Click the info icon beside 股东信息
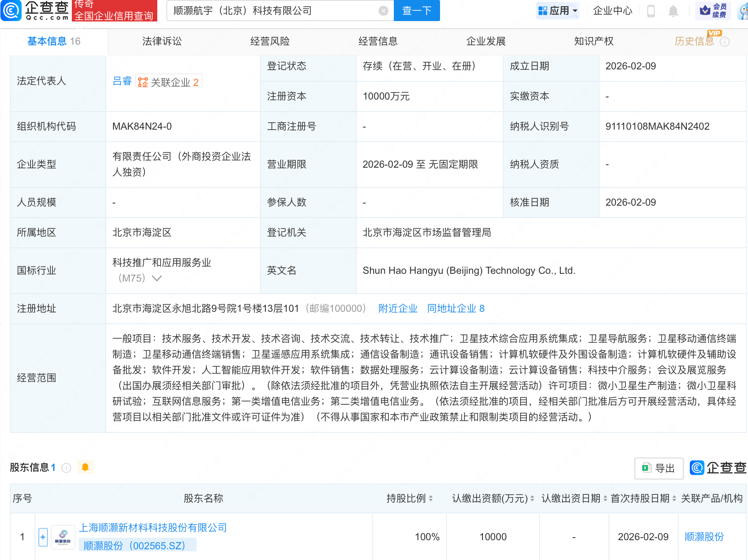This screenshot has height=560, width=748. pos(66,467)
